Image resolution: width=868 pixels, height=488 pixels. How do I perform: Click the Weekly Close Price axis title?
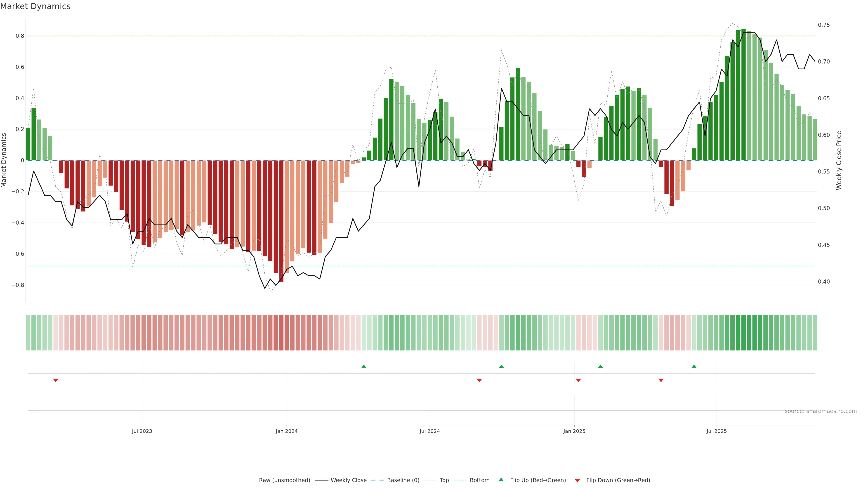[839, 160]
